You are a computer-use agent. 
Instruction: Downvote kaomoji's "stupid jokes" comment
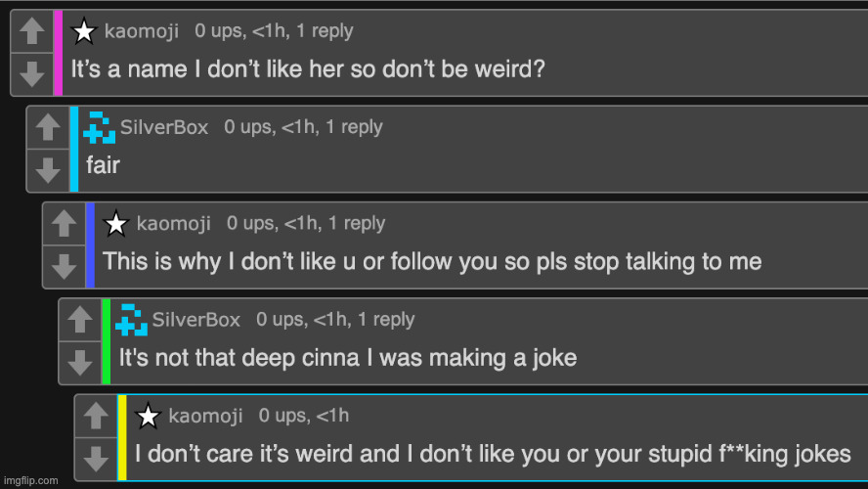(x=96, y=457)
